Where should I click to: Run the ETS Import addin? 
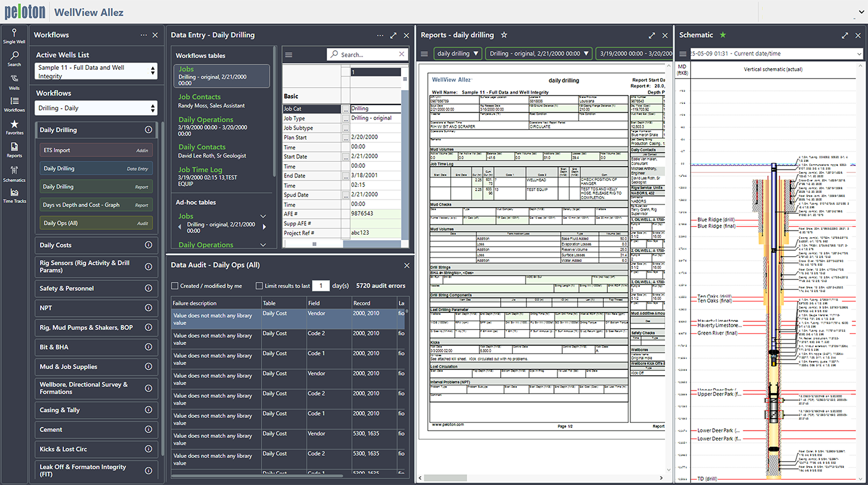tap(96, 149)
